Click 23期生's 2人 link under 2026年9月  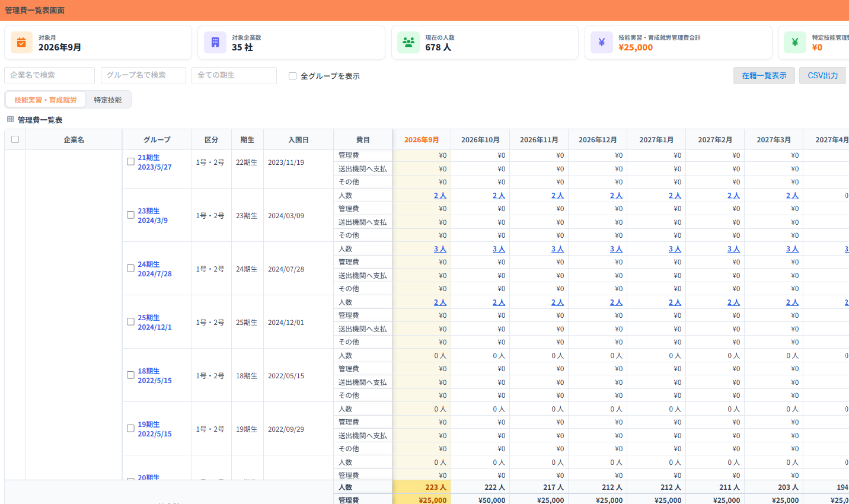click(x=440, y=196)
